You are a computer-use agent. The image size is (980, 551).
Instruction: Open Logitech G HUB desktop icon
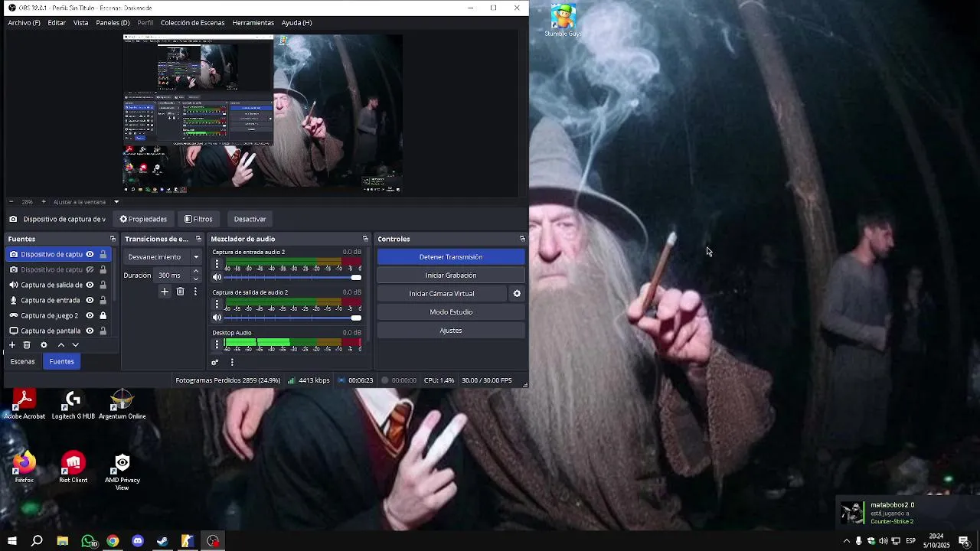coord(73,406)
